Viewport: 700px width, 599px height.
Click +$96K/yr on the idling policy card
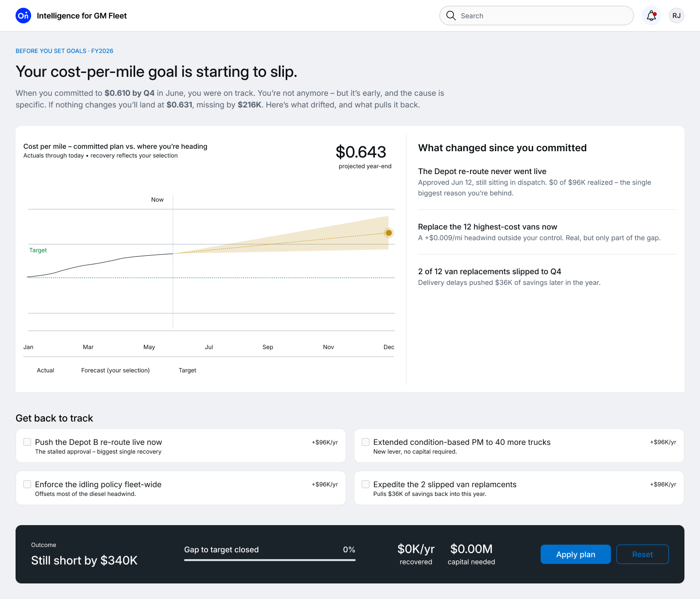[325, 485]
